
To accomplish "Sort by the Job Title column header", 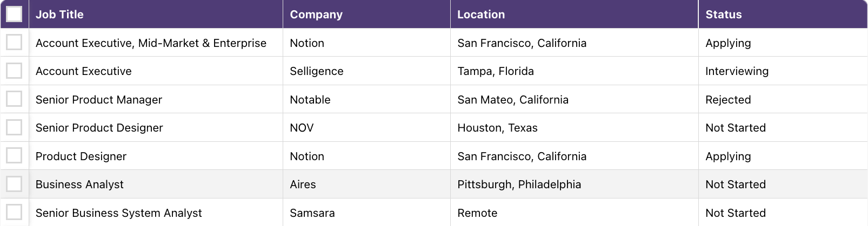I will tap(59, 15).
